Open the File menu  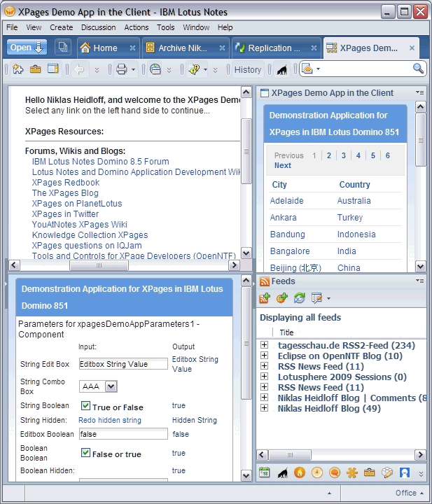(12, 27)
